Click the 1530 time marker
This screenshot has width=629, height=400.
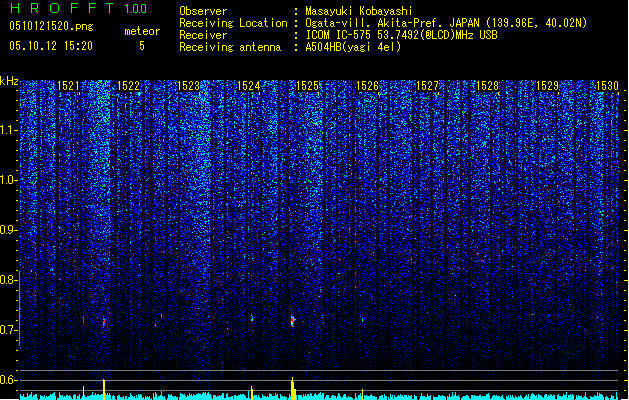coord(607,85)
